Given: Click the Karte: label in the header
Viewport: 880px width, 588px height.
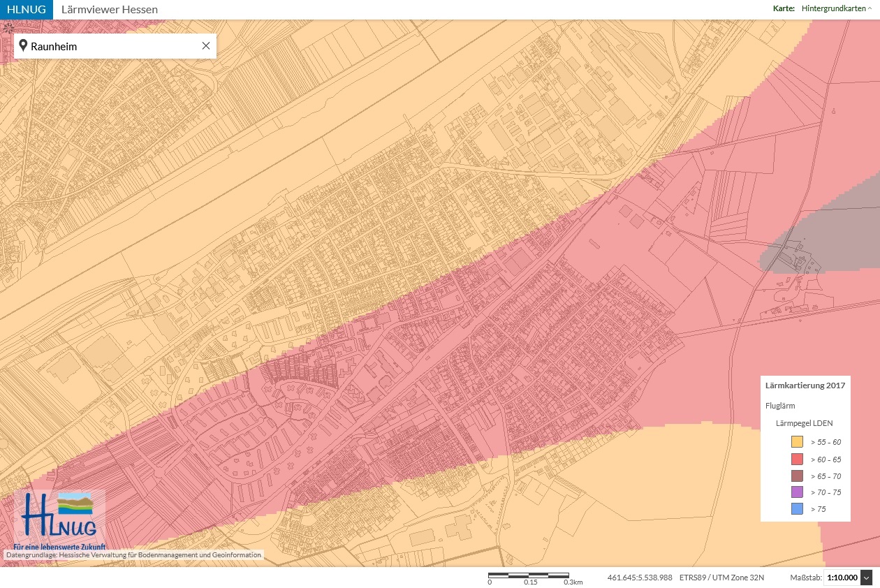Looking at the screenshot, I should pyautogui.click(x=784, y=9).
